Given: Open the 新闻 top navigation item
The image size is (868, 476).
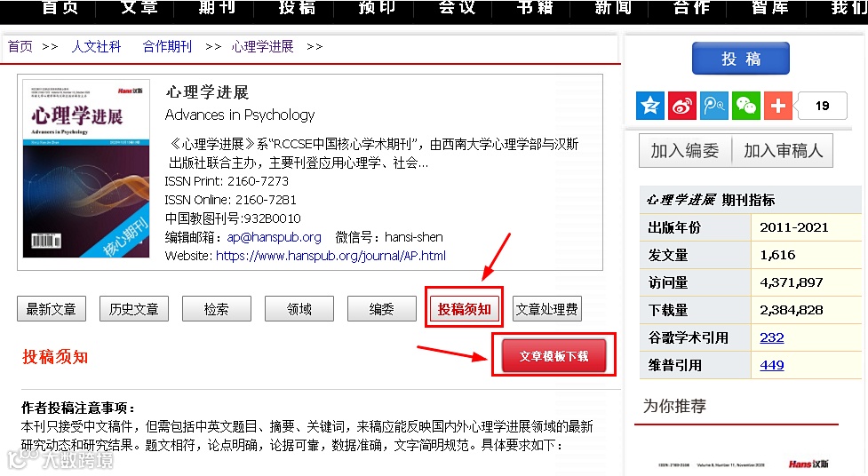Looking at the screenshot, I should 613,8.
